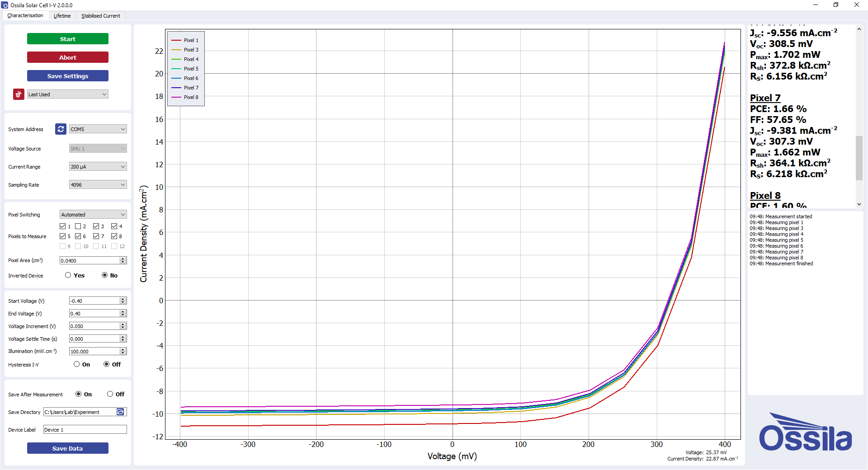Viewport: 868px width, 470px height.
Task: Toggle pixel 6 checkbox
Action: click(78, 236)
